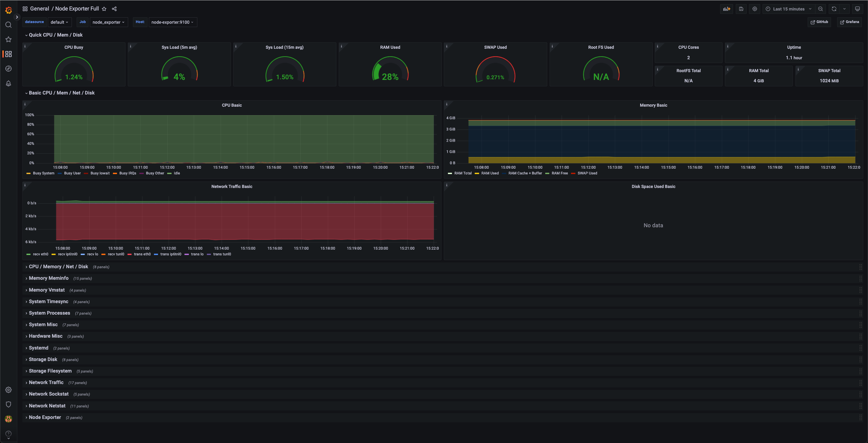Click the explore compass icon in sidebar
The width and height of the screenshot is (868, 443).
click(7, 68)
